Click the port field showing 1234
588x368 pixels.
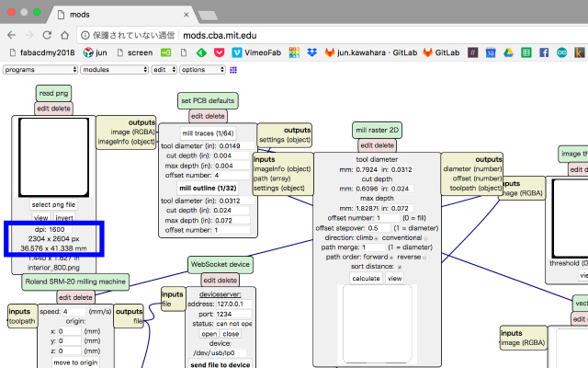(x=233, y=314)
